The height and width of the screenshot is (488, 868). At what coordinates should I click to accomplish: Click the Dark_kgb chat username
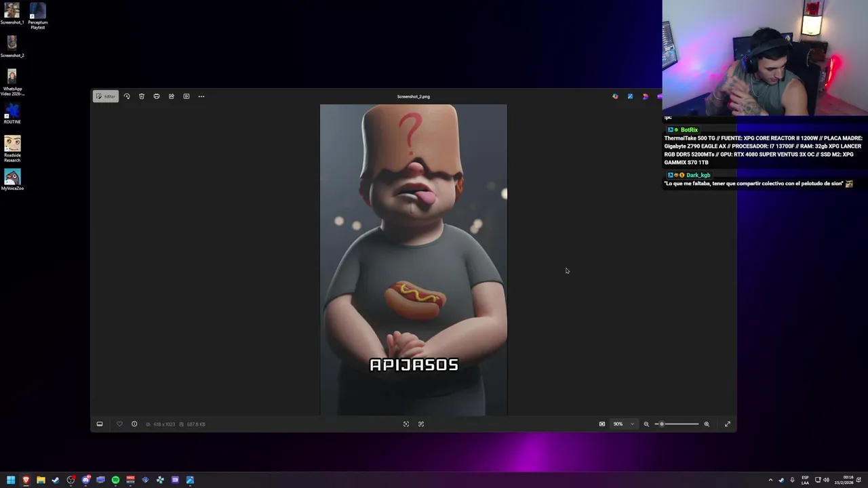pyautogui.click(x=698, y=175)
